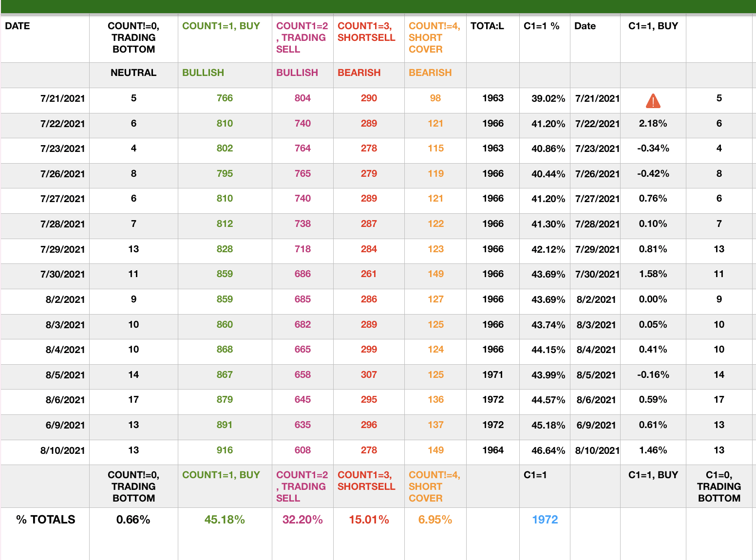Click the NEUTRAL label cell

[133, 73]
